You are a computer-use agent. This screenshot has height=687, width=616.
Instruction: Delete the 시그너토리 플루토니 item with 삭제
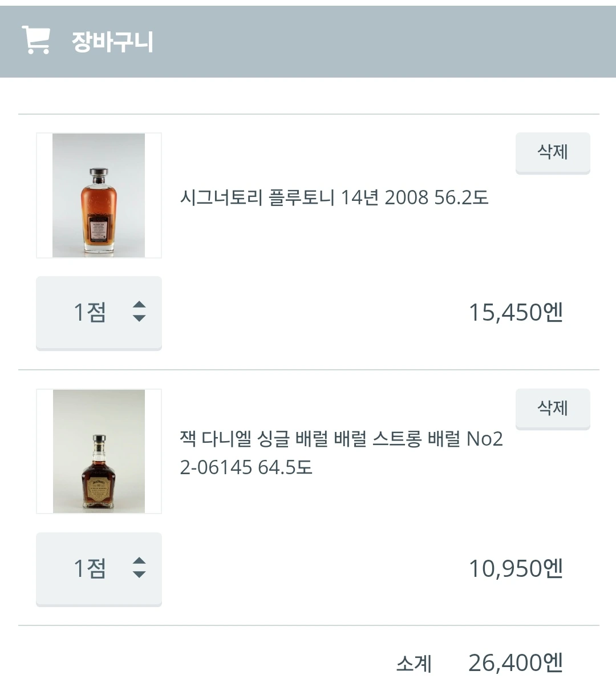(552, 152)
